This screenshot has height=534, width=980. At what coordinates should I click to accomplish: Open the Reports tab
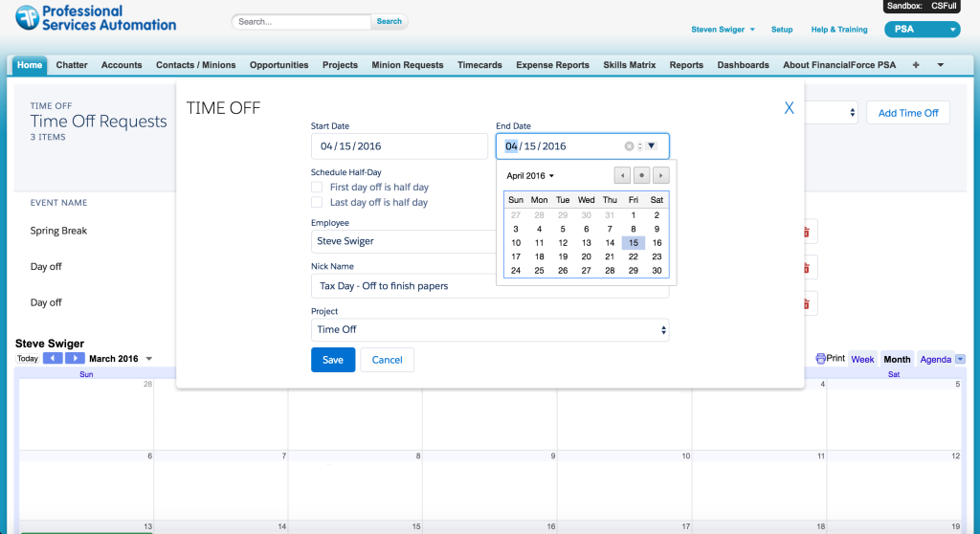[x=686, y=65]
